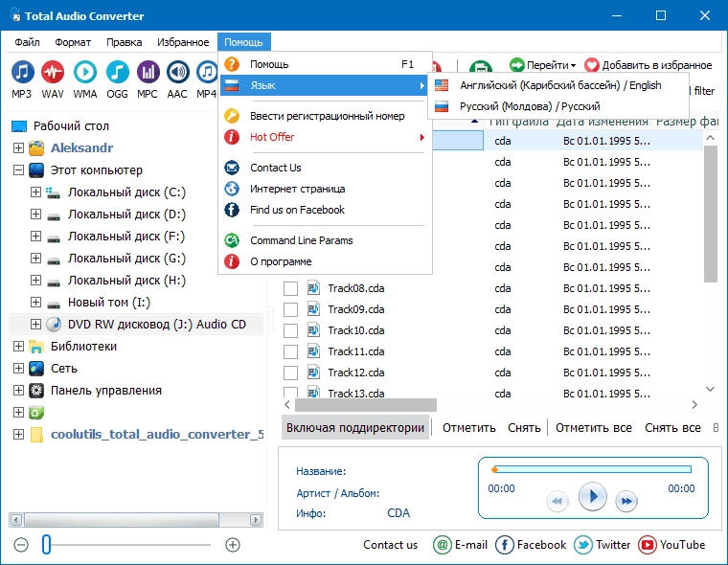Image resolution: width=728 pixels, height=565 pixels.
Task: Click the 'Contact us' bottom link
Action: tap(390, 545)
